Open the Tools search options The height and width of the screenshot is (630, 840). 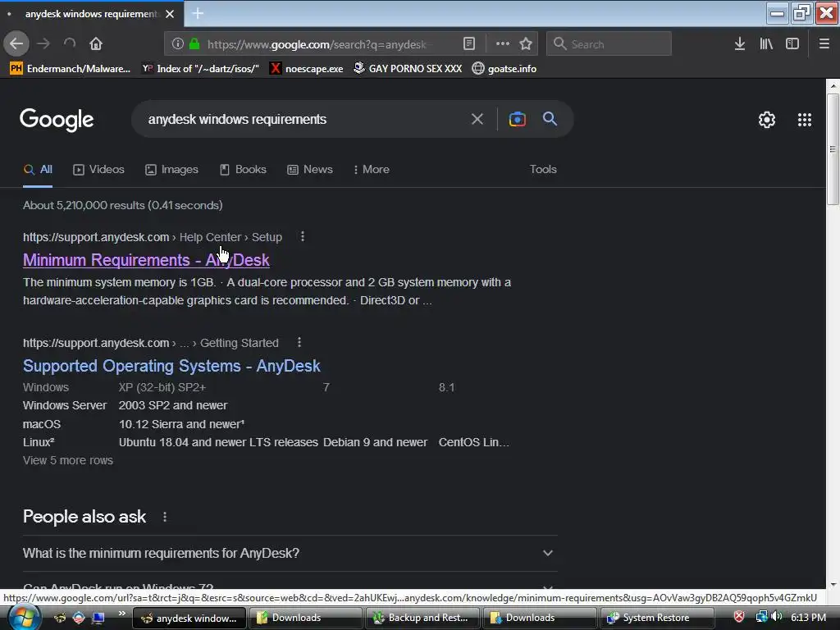543,169
